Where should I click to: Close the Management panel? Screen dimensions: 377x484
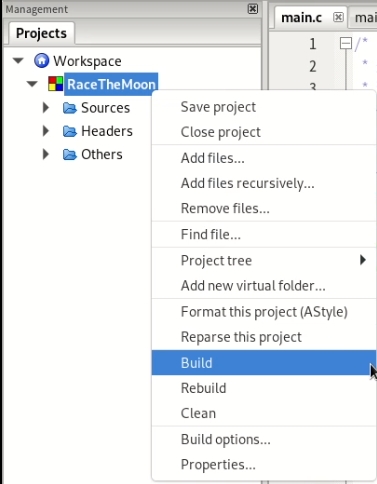coord(253,9)
